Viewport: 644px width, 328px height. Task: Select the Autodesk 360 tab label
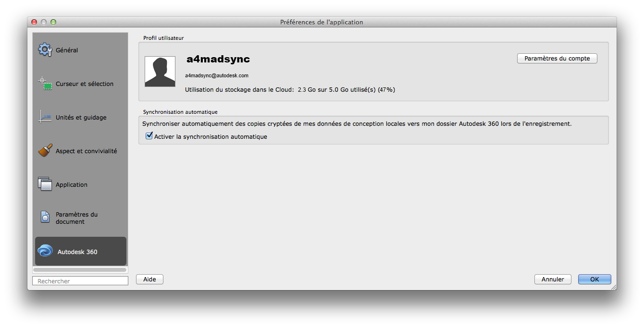point(77,252)
